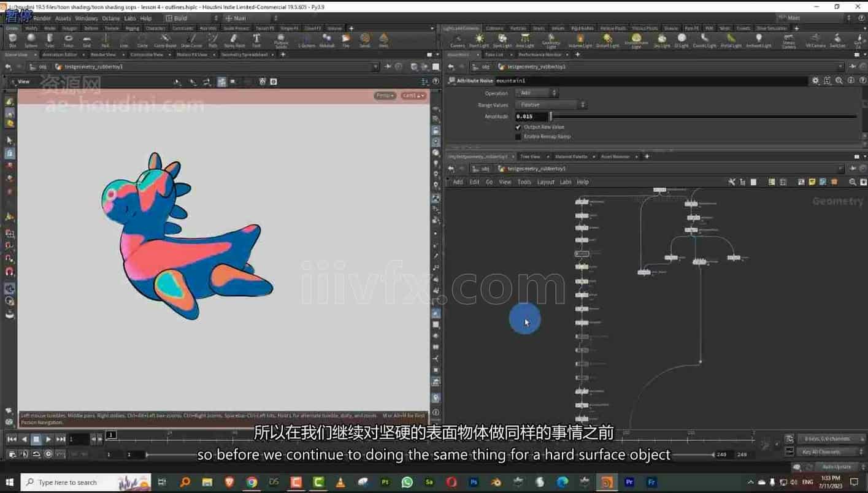The height and width of the screenshot is (493, 868).
Task: Open network editor wrench tool icon
Action: 732,182
